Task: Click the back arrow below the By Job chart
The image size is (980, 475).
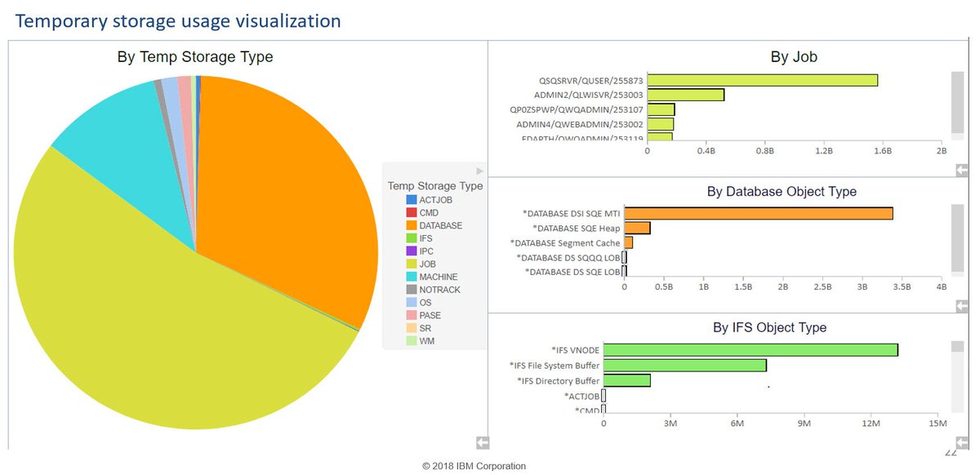Action: [961, 169]
